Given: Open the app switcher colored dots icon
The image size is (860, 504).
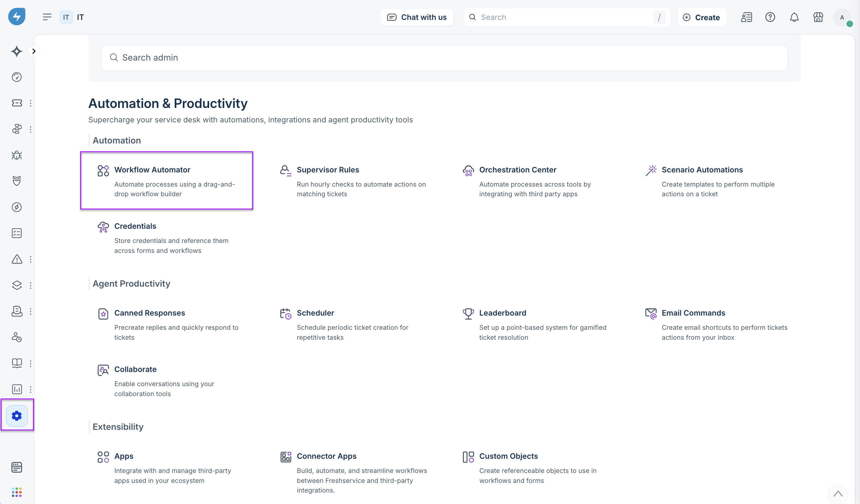Looking at the screenshot, I should [x=16, y=492].
